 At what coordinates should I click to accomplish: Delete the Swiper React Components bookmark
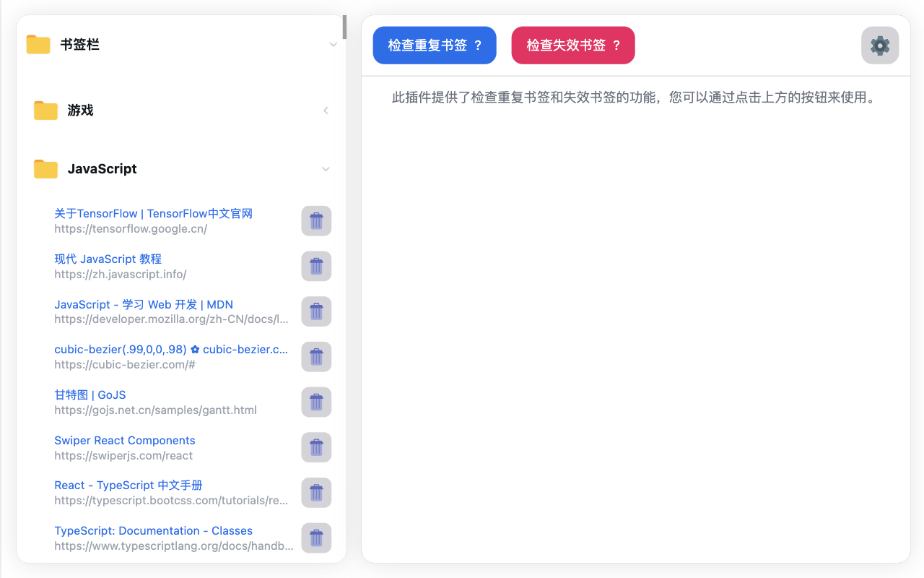tap(316, 447)
